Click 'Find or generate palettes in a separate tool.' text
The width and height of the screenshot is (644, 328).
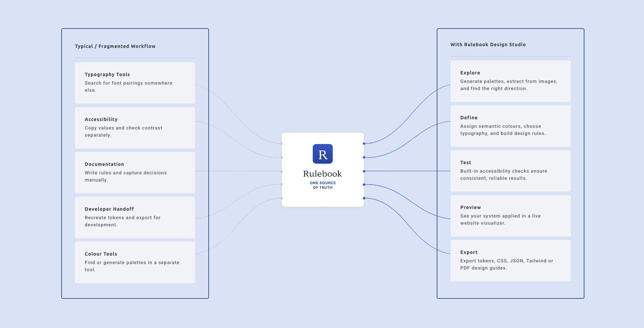[x=132, y=266]
